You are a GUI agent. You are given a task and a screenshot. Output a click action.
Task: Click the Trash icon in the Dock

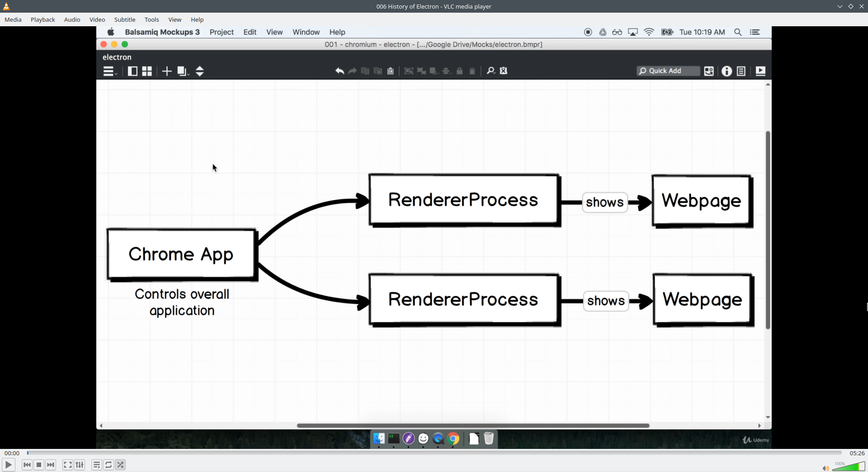pyautogui.click(x=489, y=439)
